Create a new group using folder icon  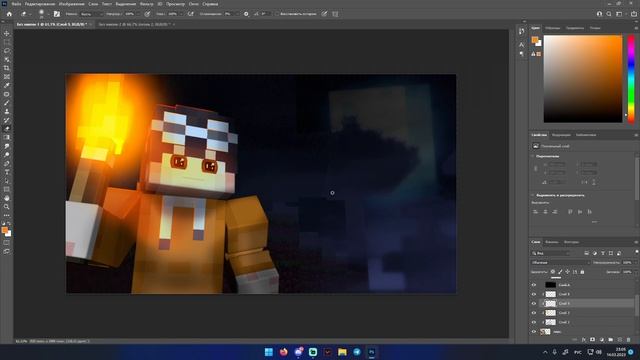tap(611, 340)
